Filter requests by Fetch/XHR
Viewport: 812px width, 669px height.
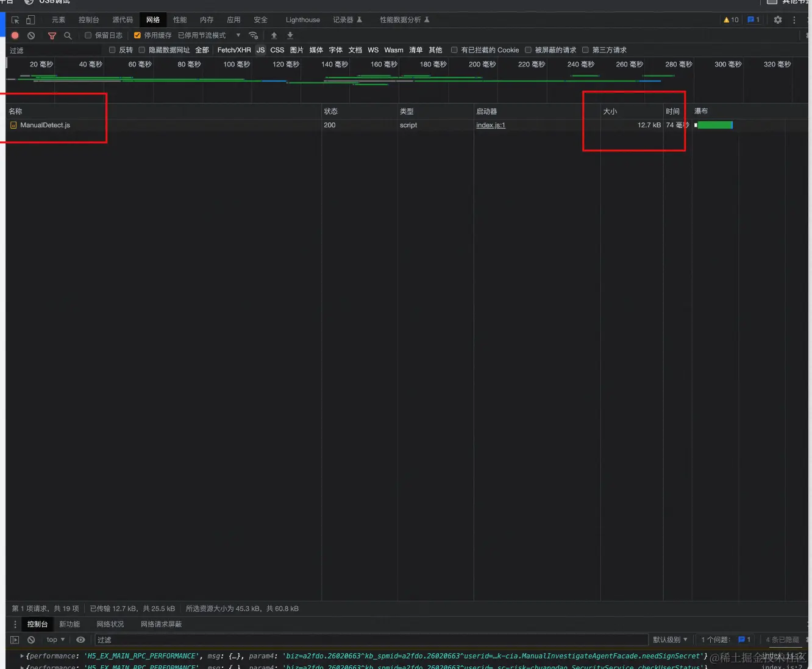click(x=234, y=50)
